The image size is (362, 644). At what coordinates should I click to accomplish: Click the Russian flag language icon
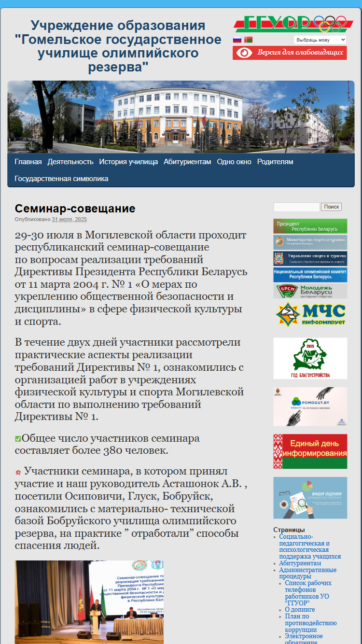point(237,40)
